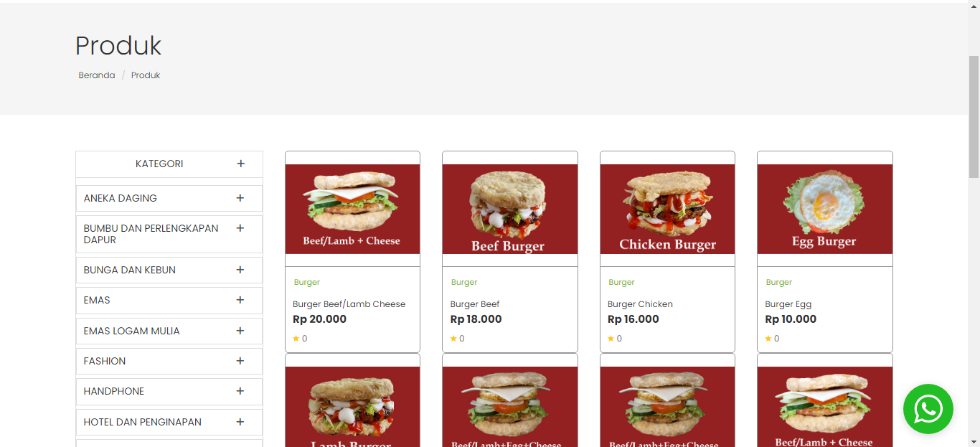Open the Lamb Burger product image

click(352, 407)
